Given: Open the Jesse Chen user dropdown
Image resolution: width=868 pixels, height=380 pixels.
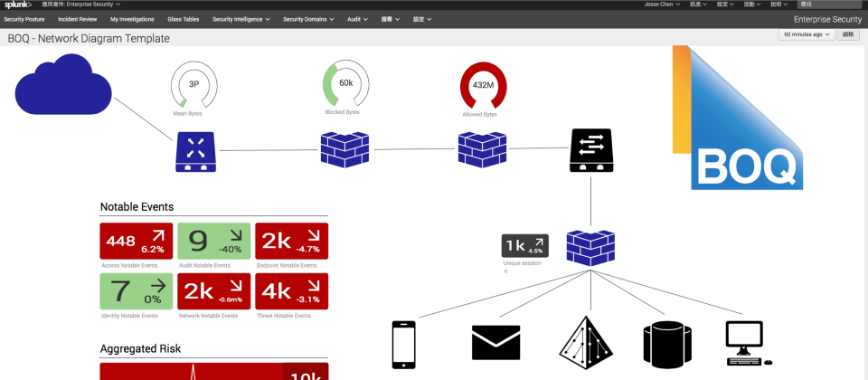Looking at the screenshot, I should [x=662, y=4].
